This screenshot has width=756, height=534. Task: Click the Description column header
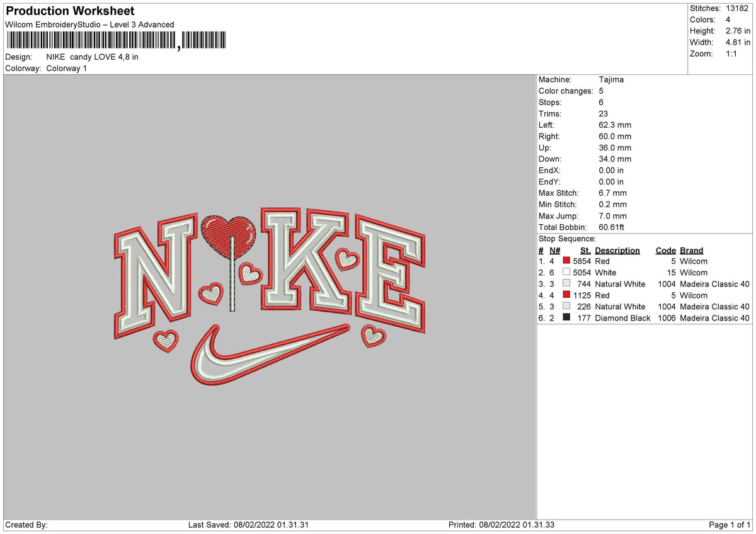point(617,250)
